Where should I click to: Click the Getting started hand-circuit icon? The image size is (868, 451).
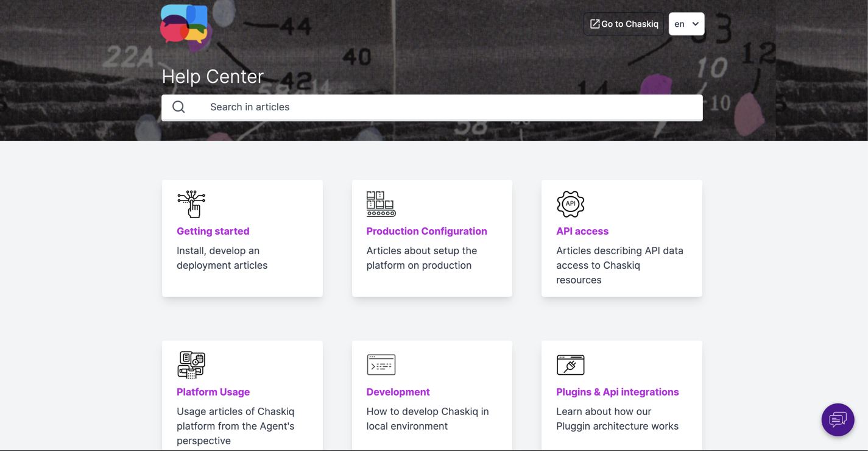pos(191,204)
